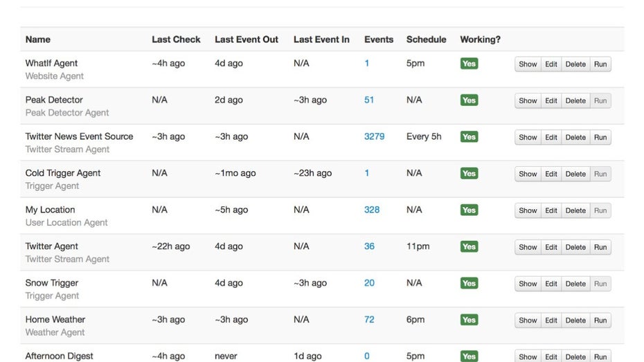644x362 pixels.
Task: Open the 51 events link for Peak Detector
Action: (369, 100)
